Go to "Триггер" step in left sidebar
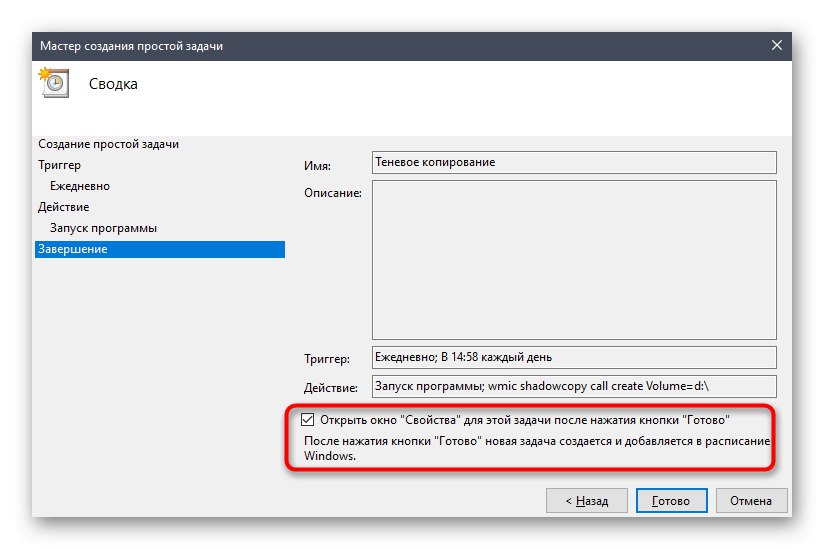The height and width of the screenshot is (549, 824). click(60, 165)
